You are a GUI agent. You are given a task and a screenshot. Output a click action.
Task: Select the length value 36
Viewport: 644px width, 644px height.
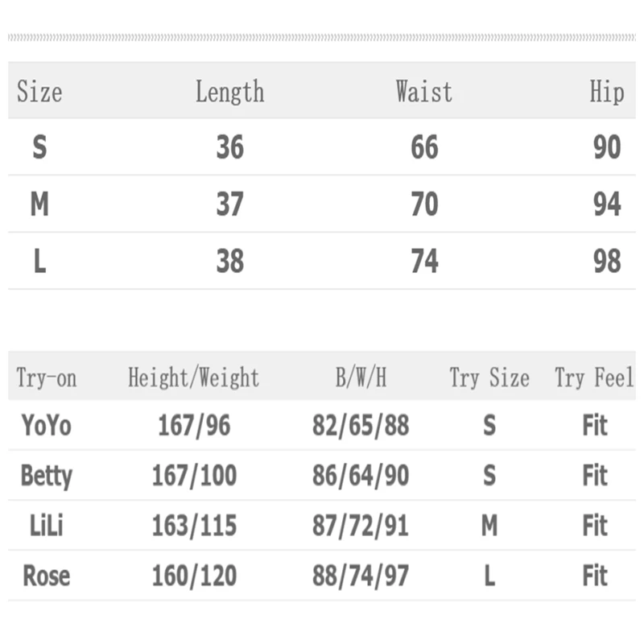229,148
